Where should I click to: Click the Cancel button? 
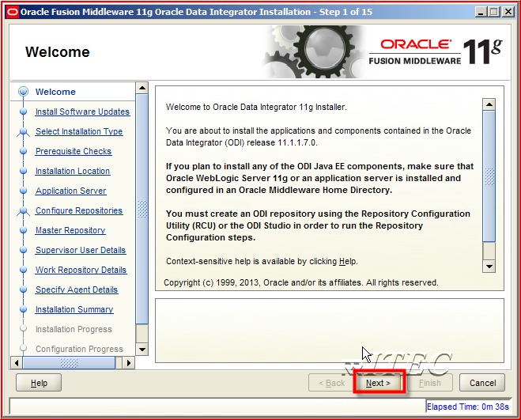point(482,383)
